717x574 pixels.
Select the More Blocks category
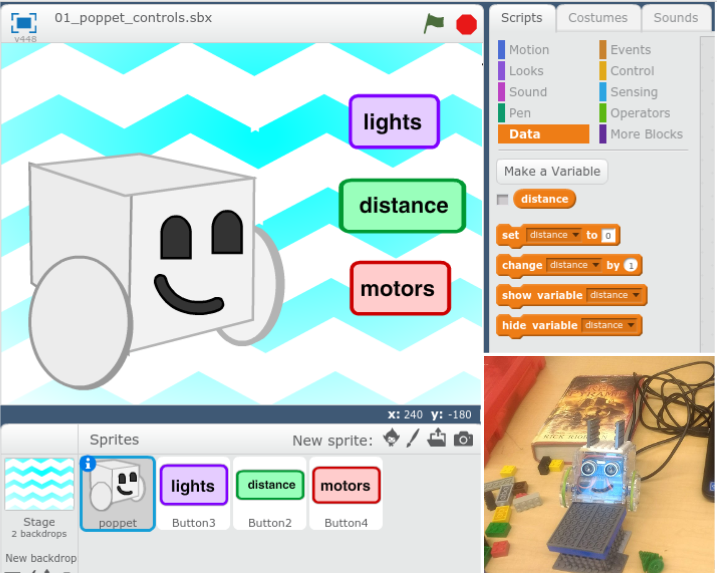tap(642, 134)
